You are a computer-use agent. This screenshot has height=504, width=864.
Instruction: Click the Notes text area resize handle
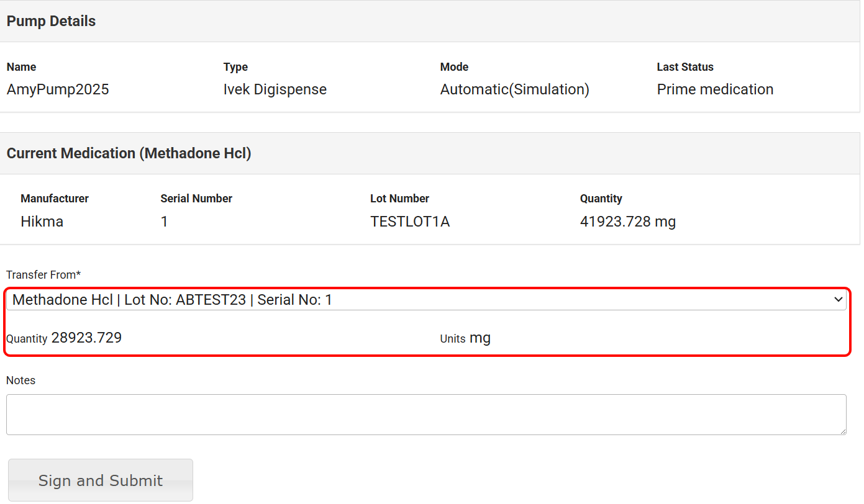pyautogui.click(x=842, y=431)
